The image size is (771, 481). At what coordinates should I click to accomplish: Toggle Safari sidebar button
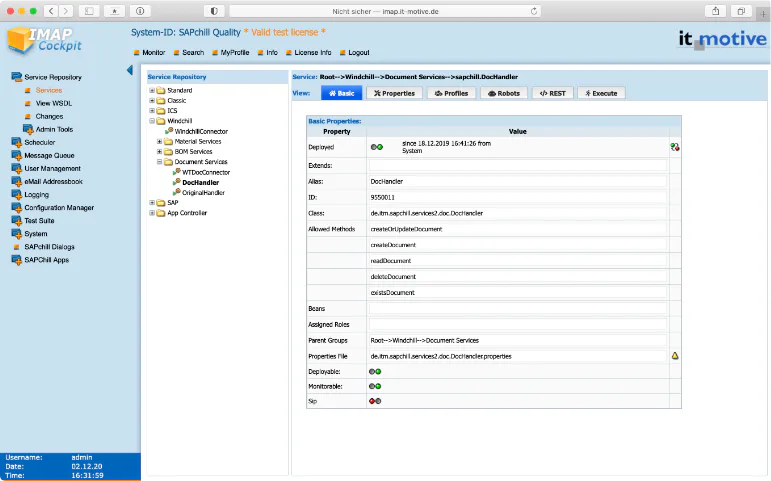click(89, 11)
